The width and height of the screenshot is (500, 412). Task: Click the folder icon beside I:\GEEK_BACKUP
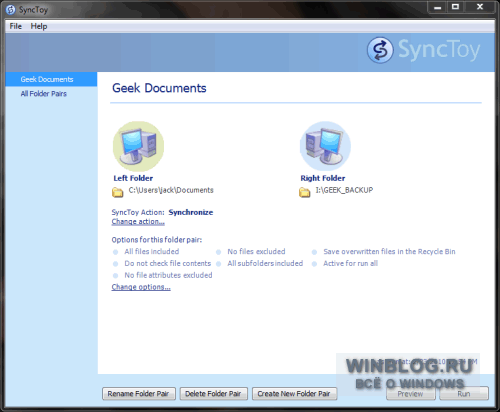(304, 192)
